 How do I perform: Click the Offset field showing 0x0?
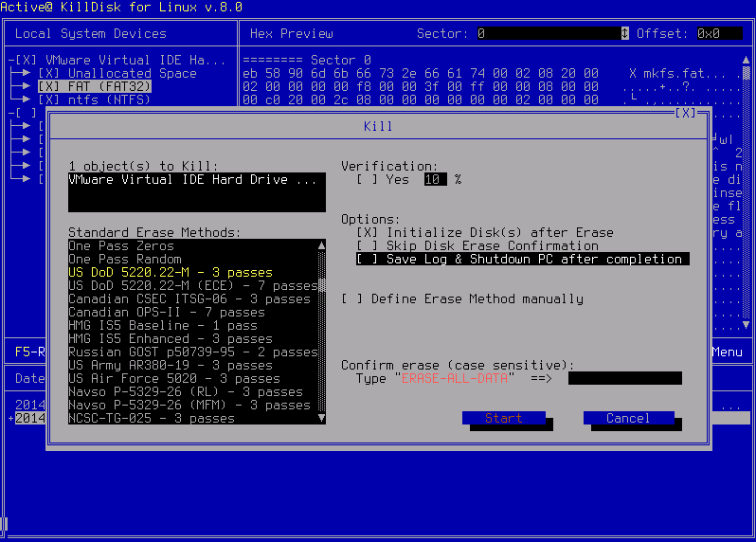tap(719, 33)
